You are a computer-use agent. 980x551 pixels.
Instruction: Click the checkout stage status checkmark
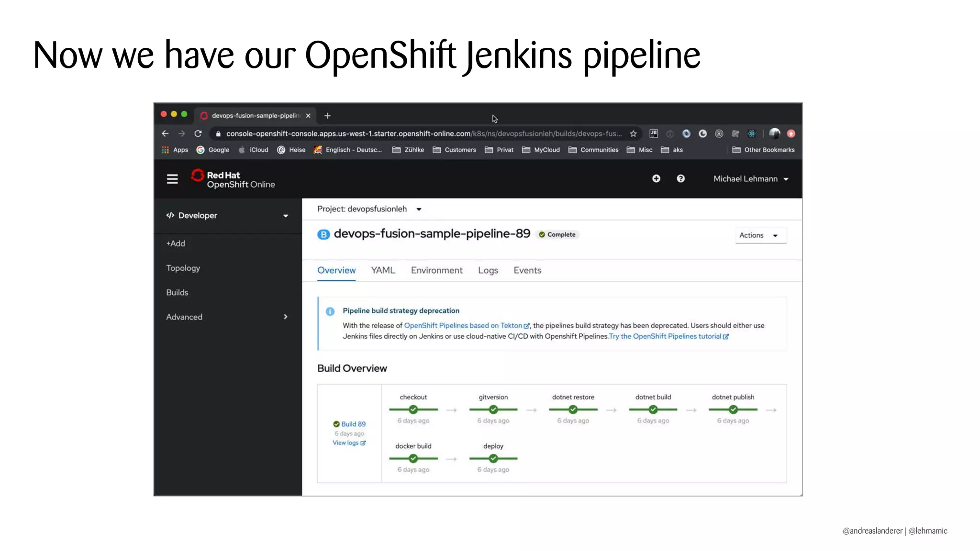[413, 409]
